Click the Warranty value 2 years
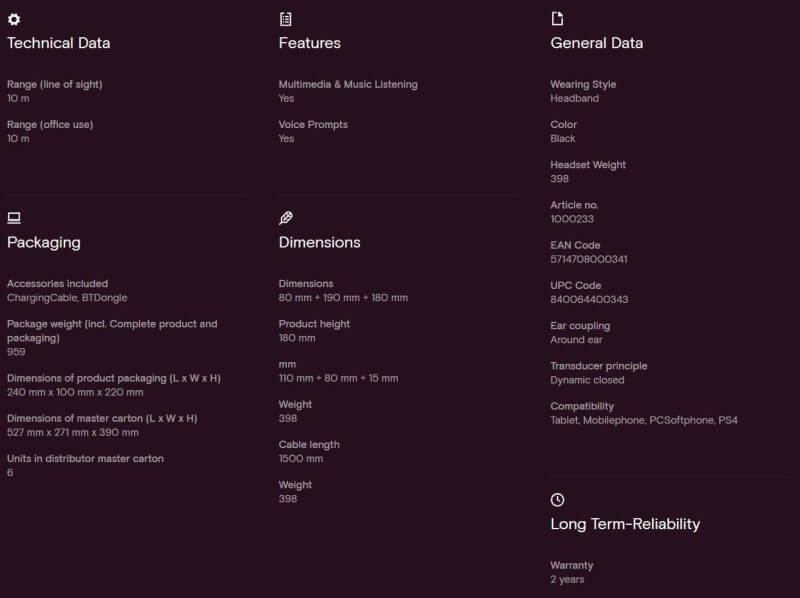The image size is (800, 598). click(x=567, y=580)
